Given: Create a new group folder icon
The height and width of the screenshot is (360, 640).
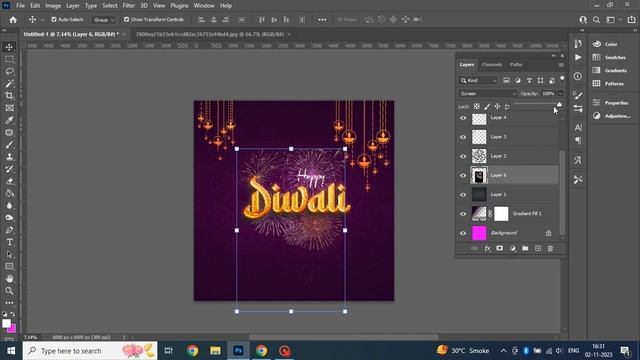Looking at the screenshot, I should click(525, 249).
